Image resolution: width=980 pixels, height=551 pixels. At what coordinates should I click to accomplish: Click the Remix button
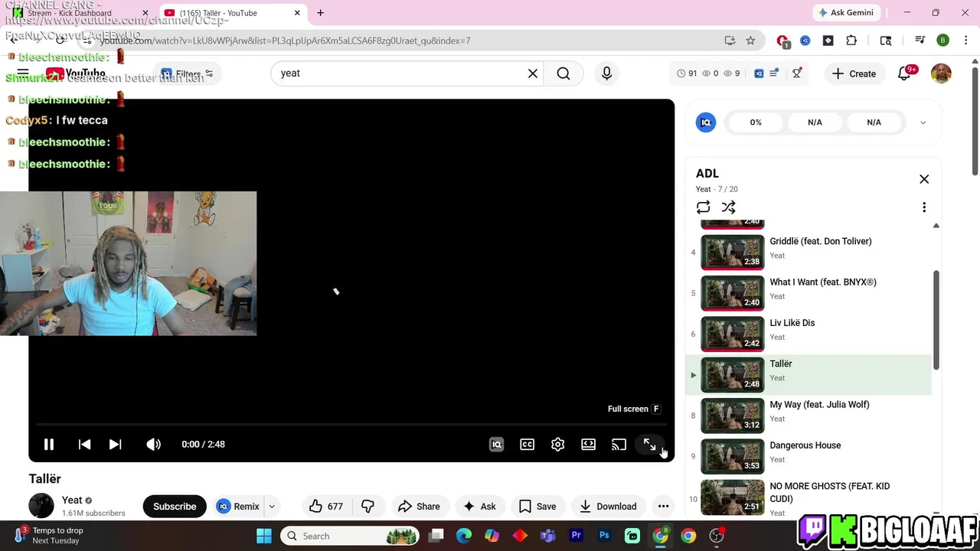tap(238, 506)
